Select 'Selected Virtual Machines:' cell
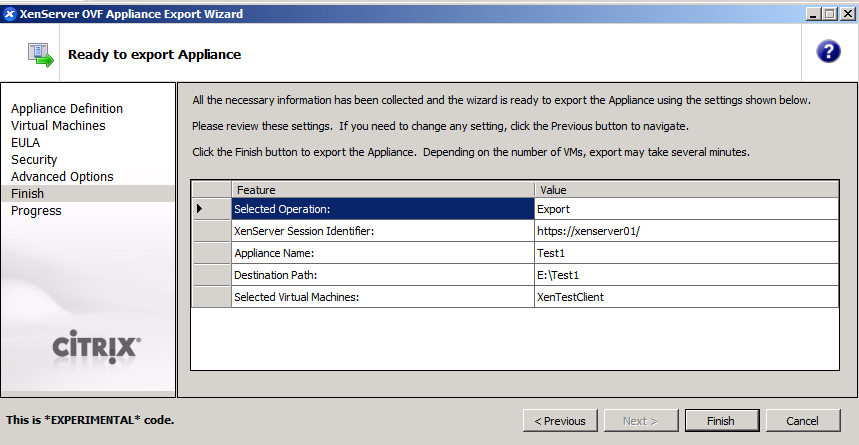Image resolution: width=859 pixels, height=445 pixels. pyautogui.click(x=382, y=296)
